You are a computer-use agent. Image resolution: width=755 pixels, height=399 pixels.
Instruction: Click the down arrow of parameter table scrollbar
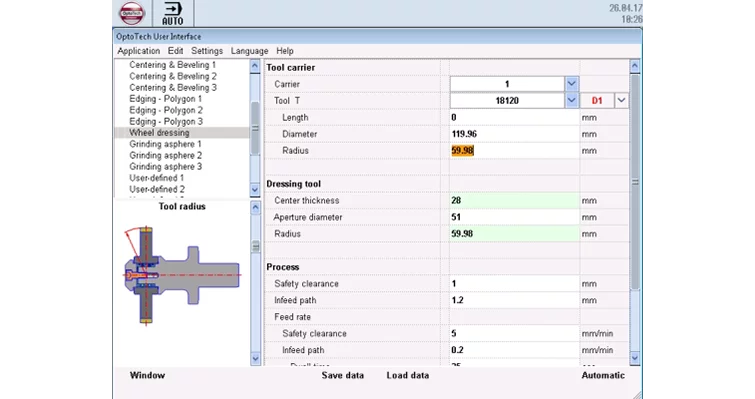[x=635, y=358]
